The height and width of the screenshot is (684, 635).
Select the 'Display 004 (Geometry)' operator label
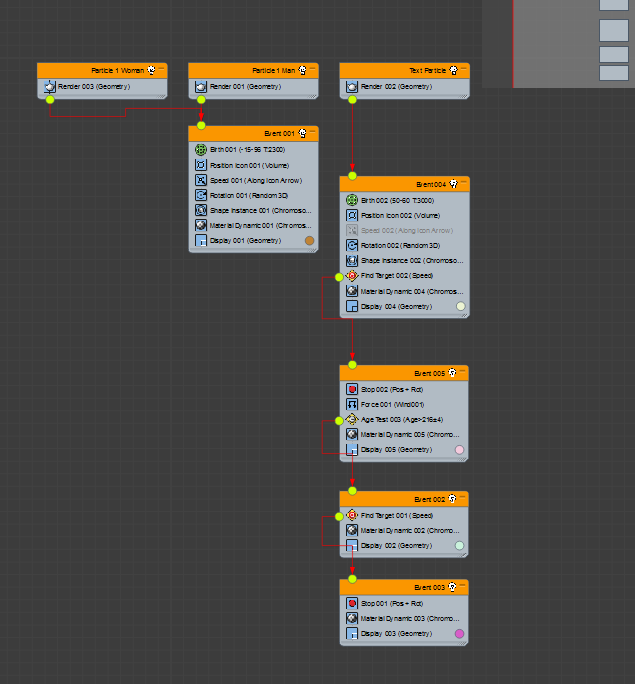[x=396, y=307]
